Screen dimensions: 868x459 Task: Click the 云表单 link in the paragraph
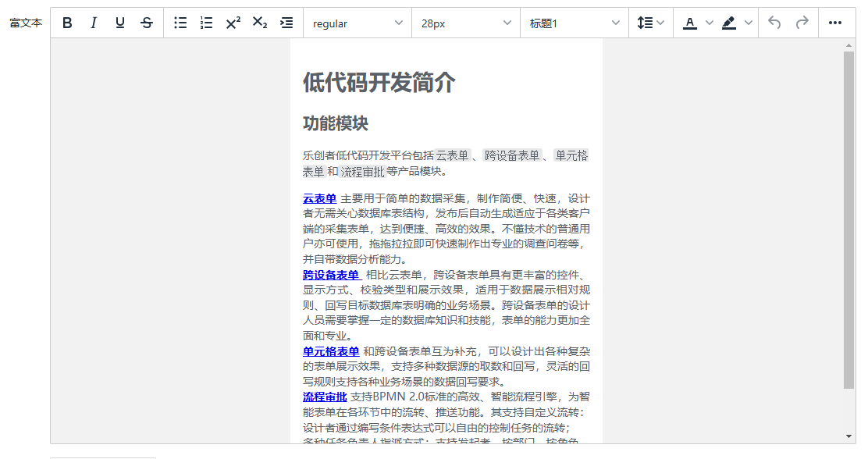pyautogui.click(x=319, y=198)
